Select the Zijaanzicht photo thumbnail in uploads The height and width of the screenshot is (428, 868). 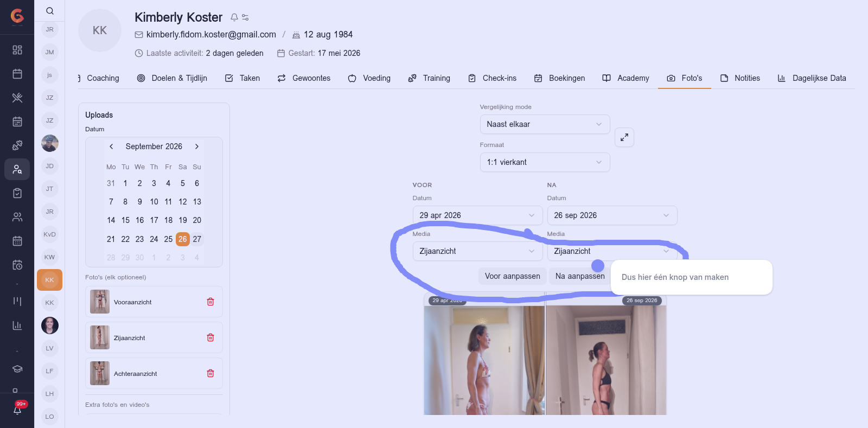click(100, 337)
